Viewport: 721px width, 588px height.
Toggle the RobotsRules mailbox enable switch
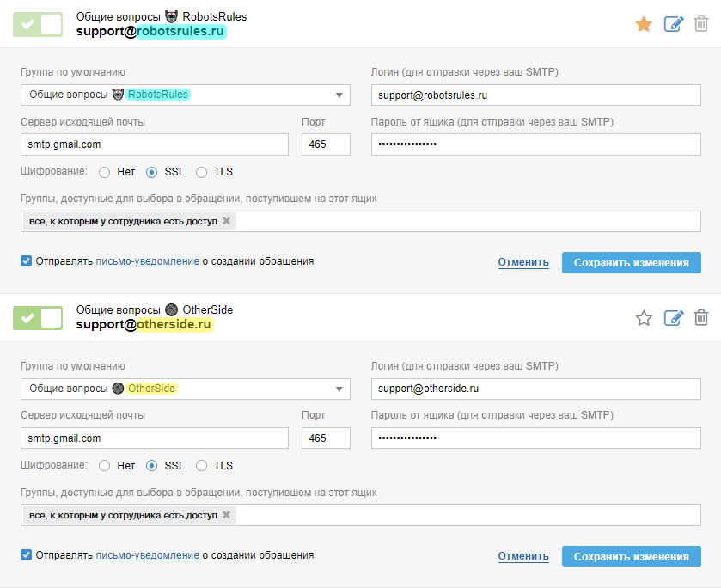(38, 24)
